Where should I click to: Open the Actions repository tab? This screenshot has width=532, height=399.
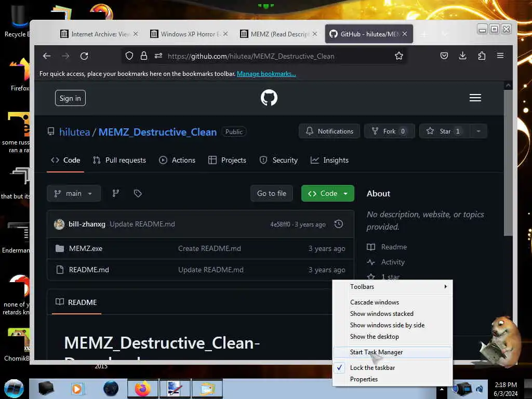(x=177, y=160)
